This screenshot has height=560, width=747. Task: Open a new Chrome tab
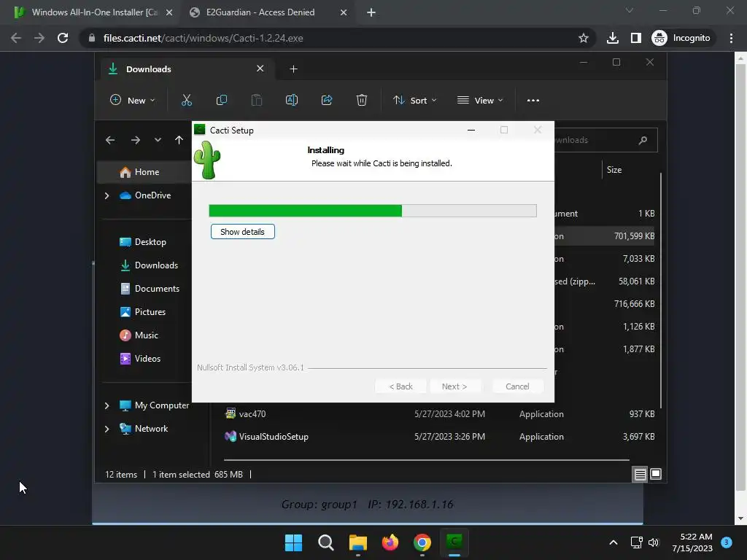[x=371, y=12]
